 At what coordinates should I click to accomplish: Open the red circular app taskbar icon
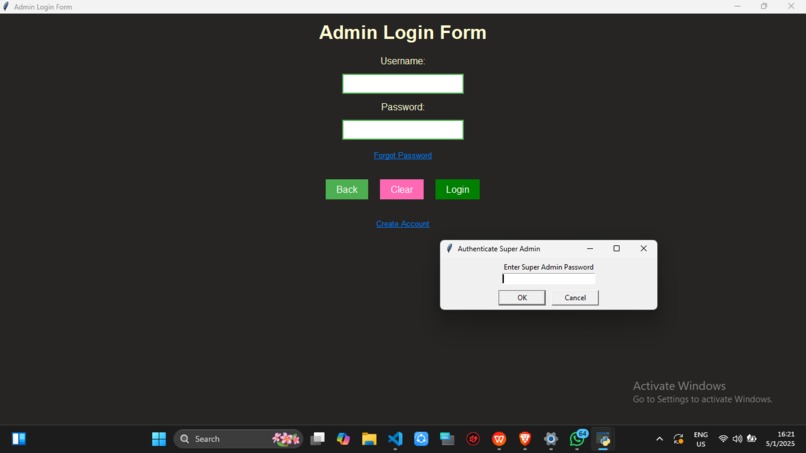pos(473,439)
